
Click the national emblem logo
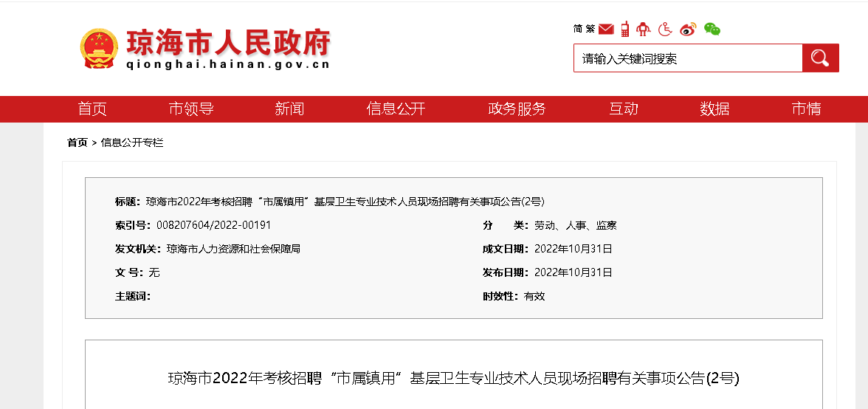(x=99, y=49)
